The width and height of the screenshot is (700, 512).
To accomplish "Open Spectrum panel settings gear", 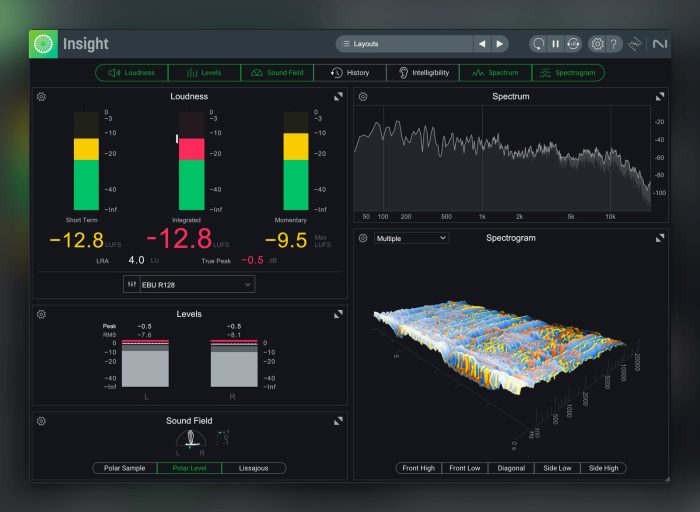I will tap(363, 96).
